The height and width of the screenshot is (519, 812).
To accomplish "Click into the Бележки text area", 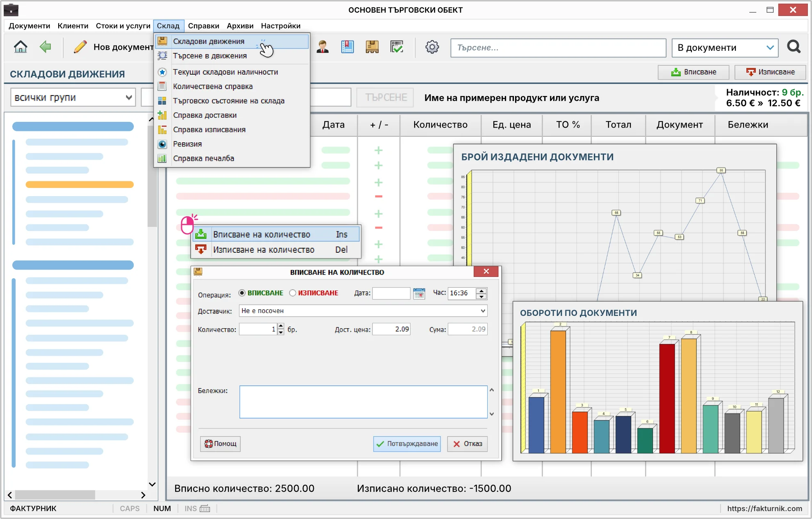I will (x=363, y=402).
